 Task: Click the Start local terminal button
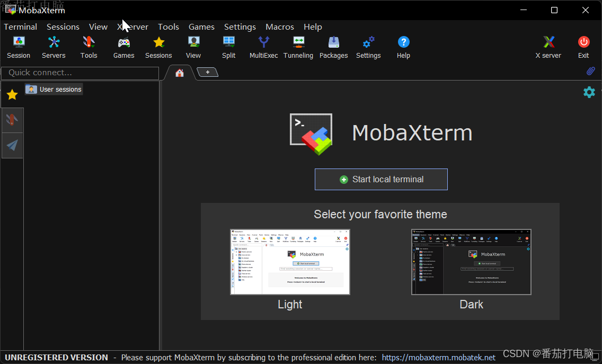pos(381,179)
